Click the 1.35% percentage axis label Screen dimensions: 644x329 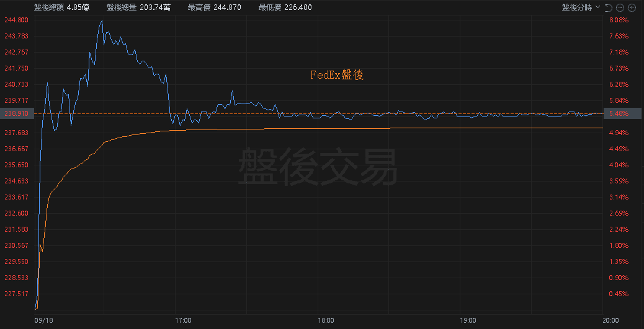(619, 261)
